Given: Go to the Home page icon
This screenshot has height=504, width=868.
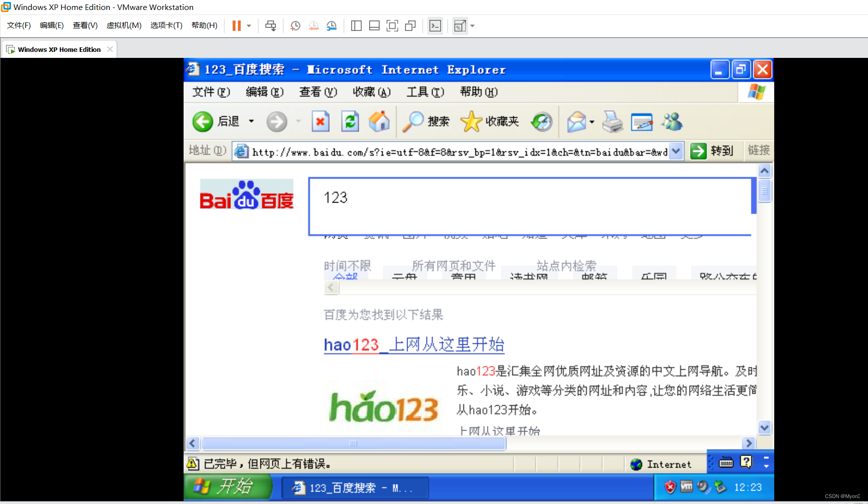Looking at the screenshot, I should point(379,121).
